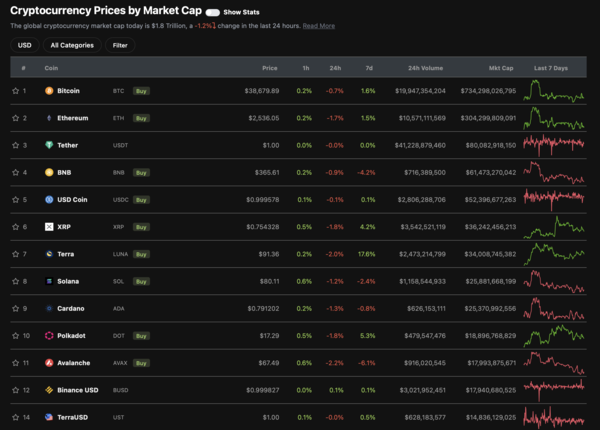The width and height of the screenshot is (600, 430).
Task: Sort by 24h Volume header
Action: pyautogui.click(x=426, y=68)
